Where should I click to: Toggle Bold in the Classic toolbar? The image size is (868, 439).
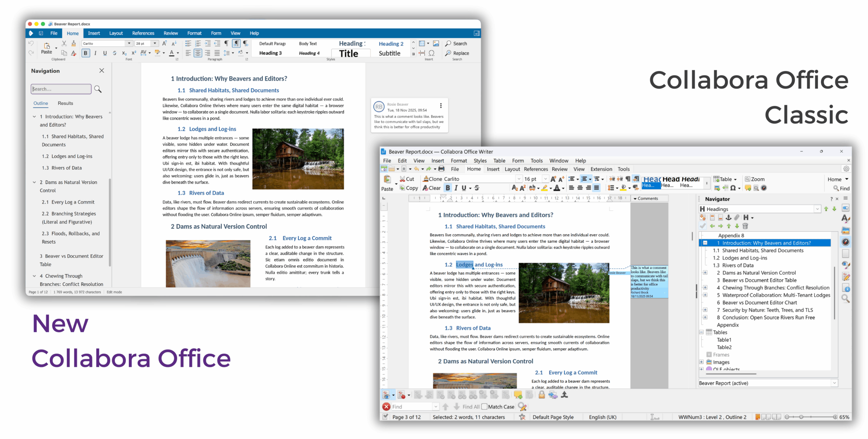pos(448,188)
